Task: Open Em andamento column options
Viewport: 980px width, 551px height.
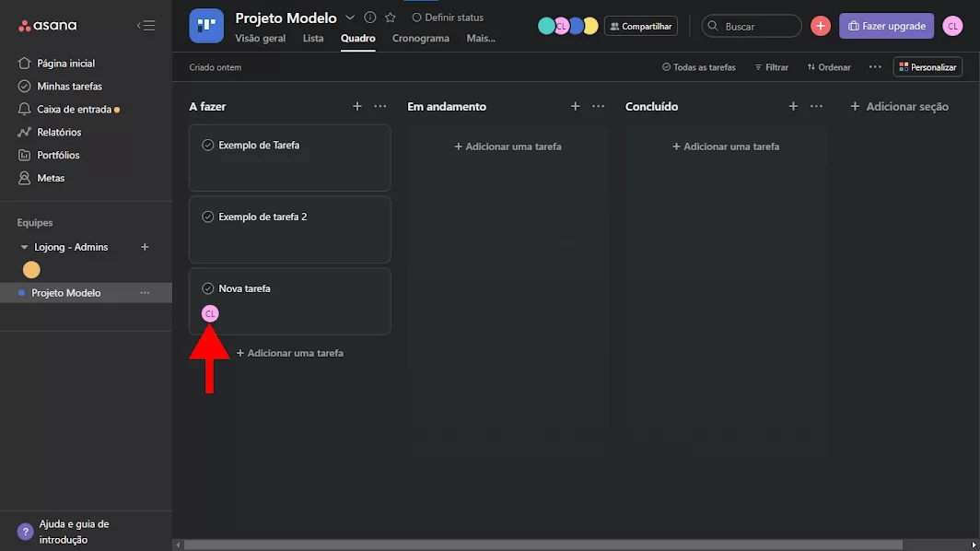Action: 598,106
